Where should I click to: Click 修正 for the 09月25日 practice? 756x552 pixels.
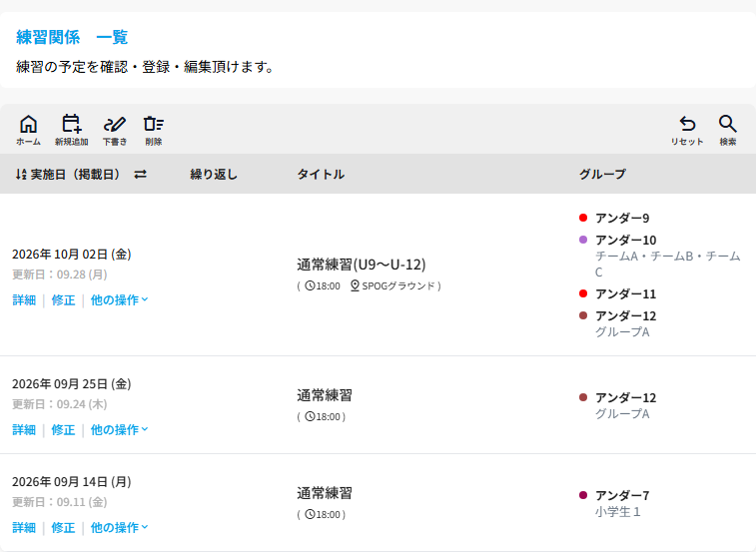63,429
